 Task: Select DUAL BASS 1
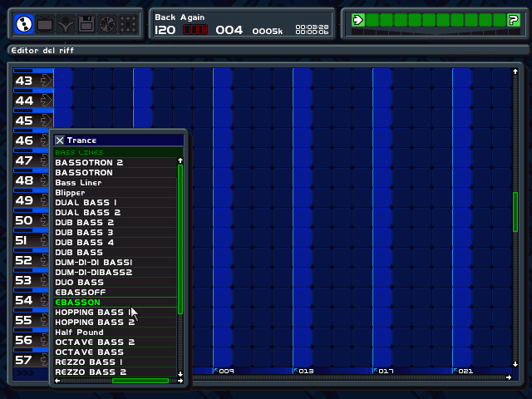pyautogui.click(x=115, y=203)
